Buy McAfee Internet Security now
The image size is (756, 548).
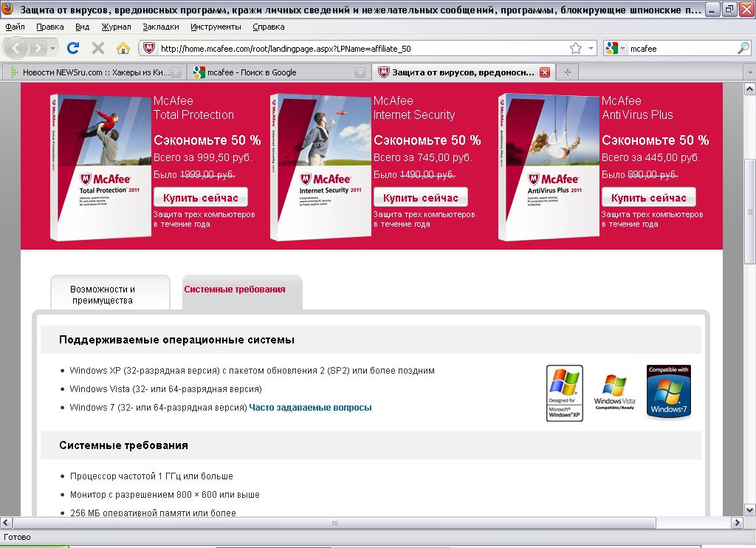pos(420,197)
